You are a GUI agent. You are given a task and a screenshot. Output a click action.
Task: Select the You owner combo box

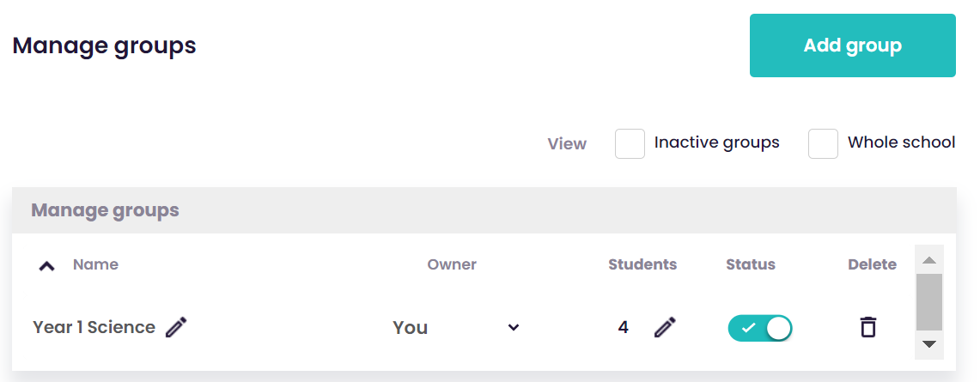tap(455, 327)
